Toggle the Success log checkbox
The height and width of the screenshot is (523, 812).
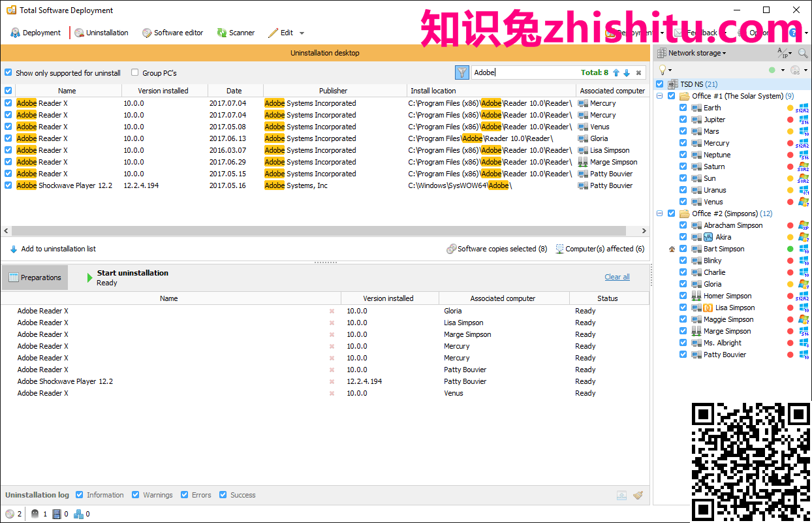223,495
